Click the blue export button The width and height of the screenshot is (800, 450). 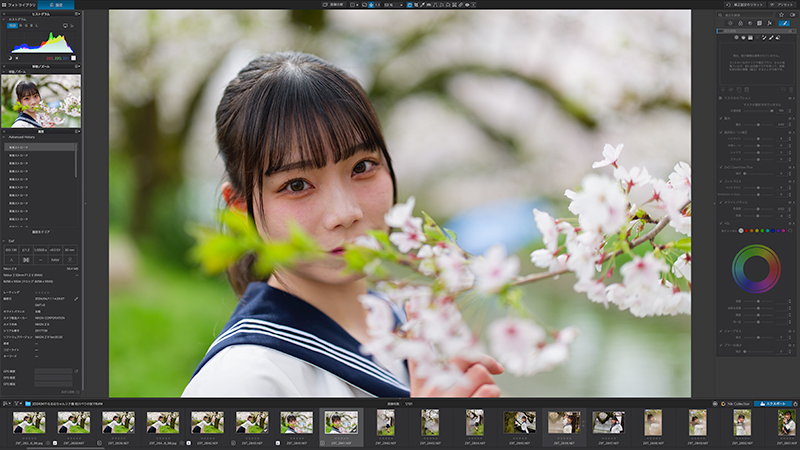(x=772, y=404)
